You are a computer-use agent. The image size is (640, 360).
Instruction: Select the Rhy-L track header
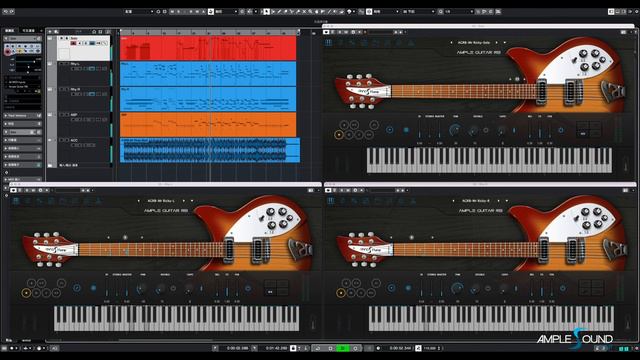[x=84, y=74]
